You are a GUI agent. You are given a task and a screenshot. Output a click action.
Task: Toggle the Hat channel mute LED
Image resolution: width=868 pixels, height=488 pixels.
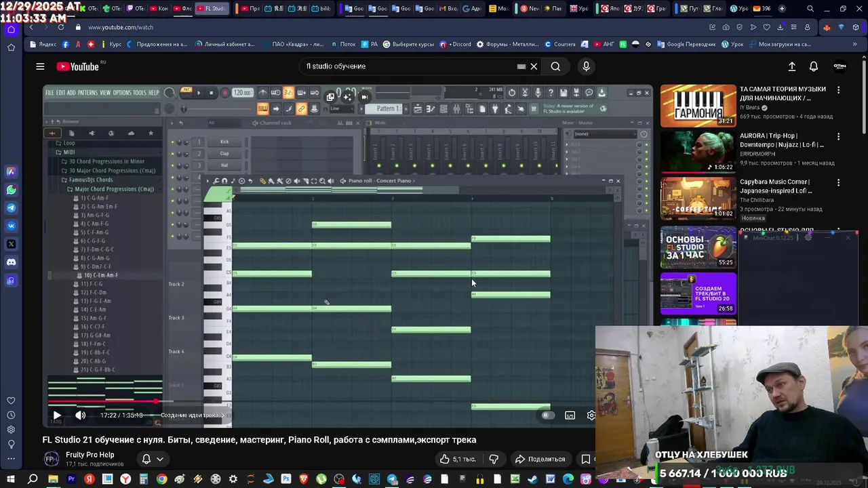point(172,165)
